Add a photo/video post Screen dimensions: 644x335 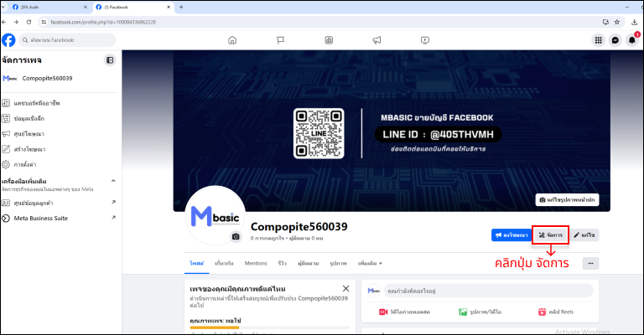point(480,312)
